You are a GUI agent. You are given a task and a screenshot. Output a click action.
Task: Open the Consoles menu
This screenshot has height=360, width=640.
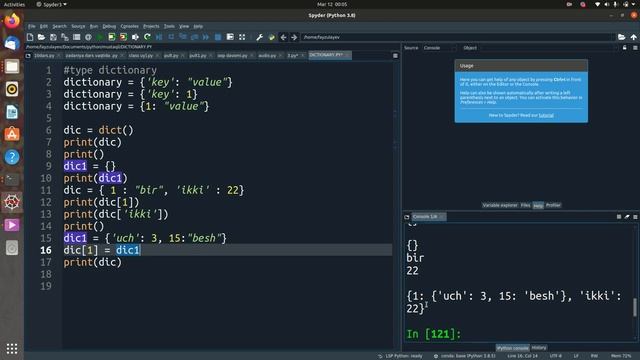[x=129, y=26]
